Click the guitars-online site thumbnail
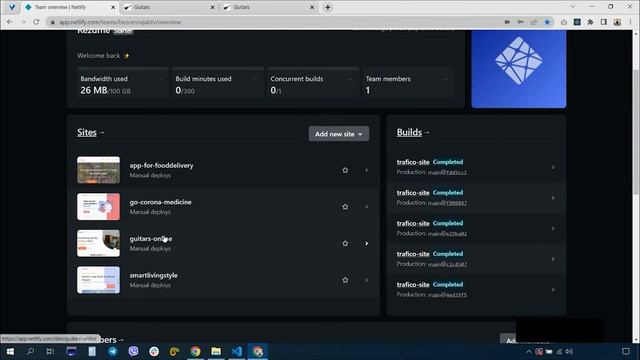 click(98, 243)
